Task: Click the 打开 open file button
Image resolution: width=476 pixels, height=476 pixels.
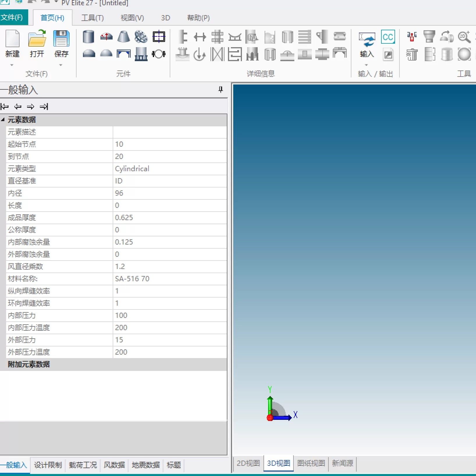Action: (x=37, y=44)
